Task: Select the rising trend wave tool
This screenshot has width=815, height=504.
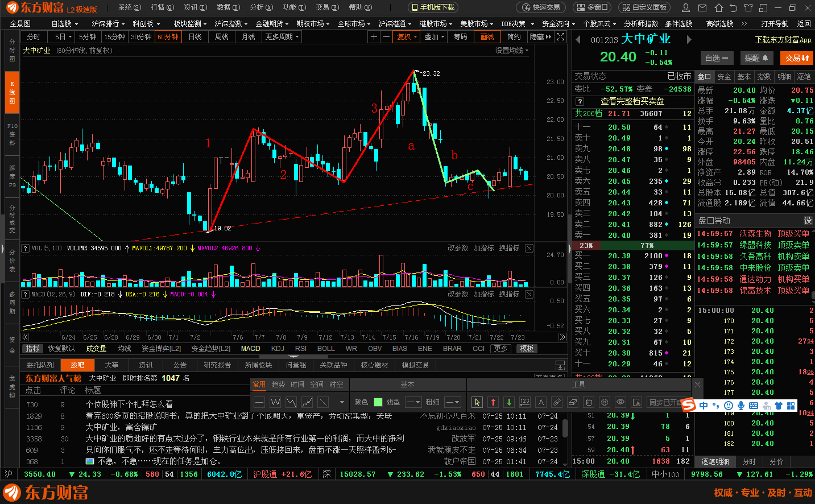Action: (x=307, y=402)
